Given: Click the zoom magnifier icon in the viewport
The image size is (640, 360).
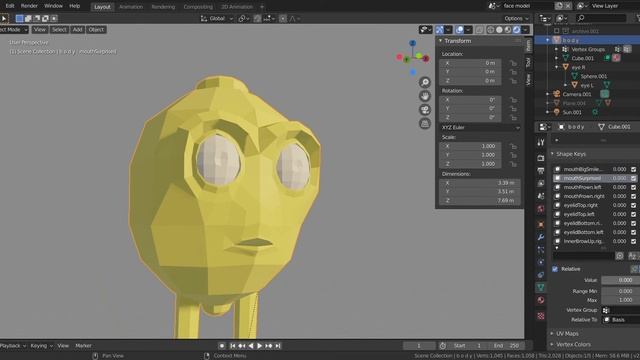Looking at the screenshot, I should 424,82.
